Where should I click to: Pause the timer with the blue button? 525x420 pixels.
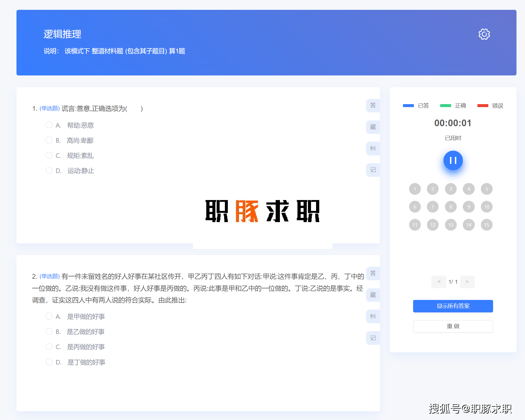pyautogui.click(x=453, y=160)
